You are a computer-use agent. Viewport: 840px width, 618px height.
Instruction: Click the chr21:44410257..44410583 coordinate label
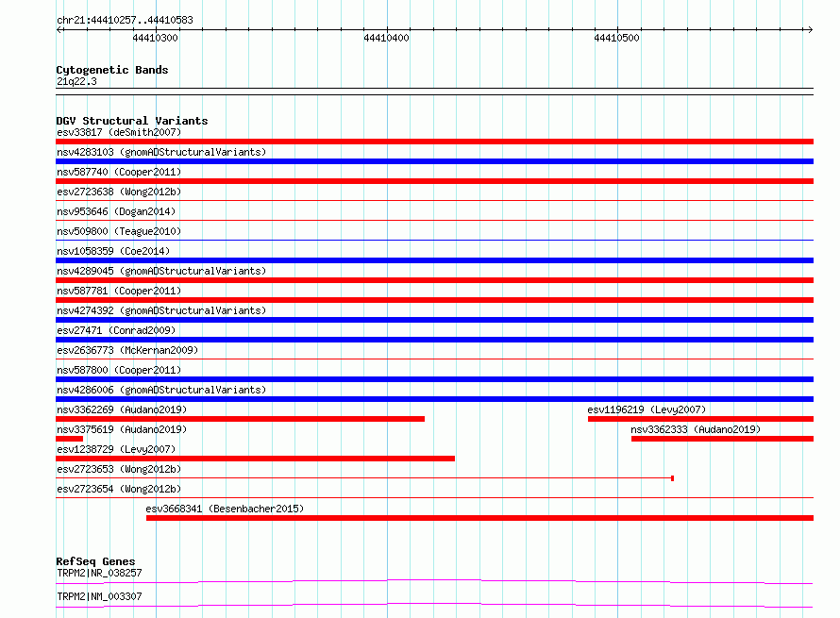125,20
